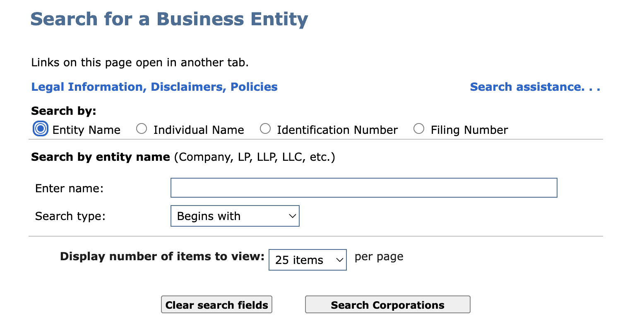Click inside the 'Enter name' text field
This screenshot has height=334, width=644.
tap(363, 187)
